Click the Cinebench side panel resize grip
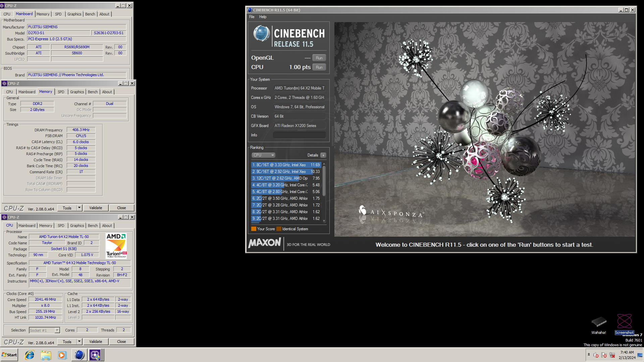Viewport: 644px width, 362px height. [332, 136]
